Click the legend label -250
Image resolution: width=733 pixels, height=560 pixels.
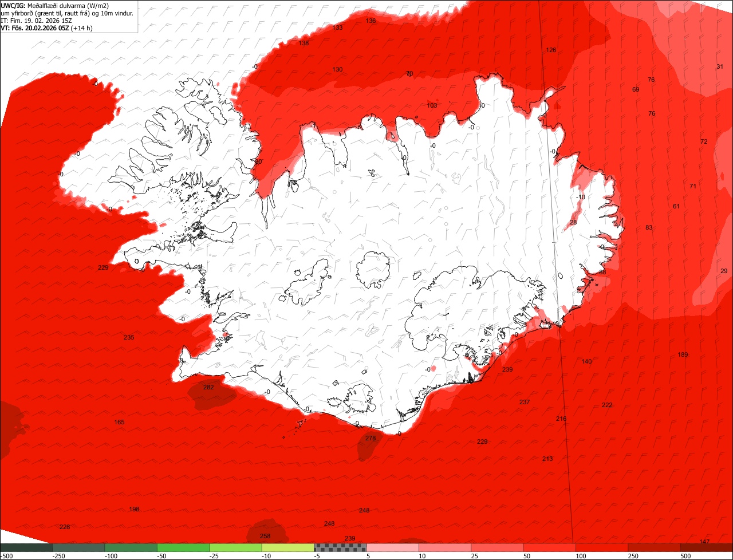(58, 556)
